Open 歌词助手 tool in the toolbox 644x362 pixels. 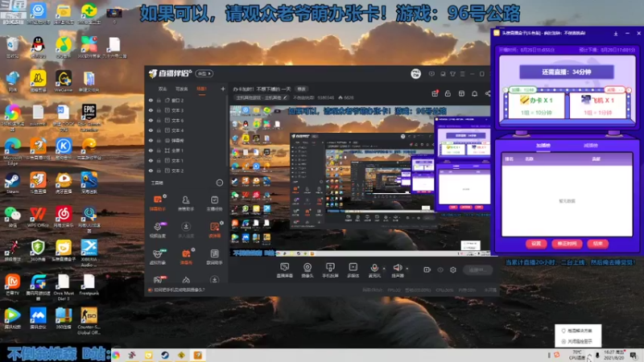tap(214, 257)
